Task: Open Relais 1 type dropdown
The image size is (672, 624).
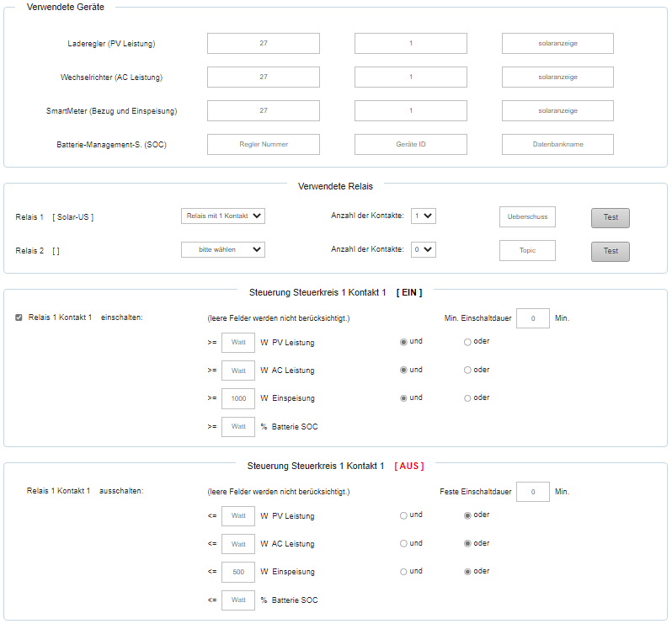Action: coord(222,216)
